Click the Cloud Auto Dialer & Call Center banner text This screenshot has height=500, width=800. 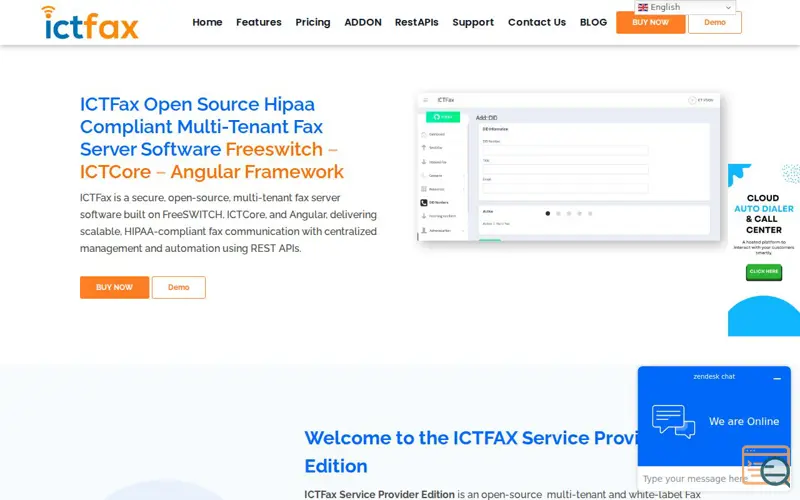coord(763,214)
